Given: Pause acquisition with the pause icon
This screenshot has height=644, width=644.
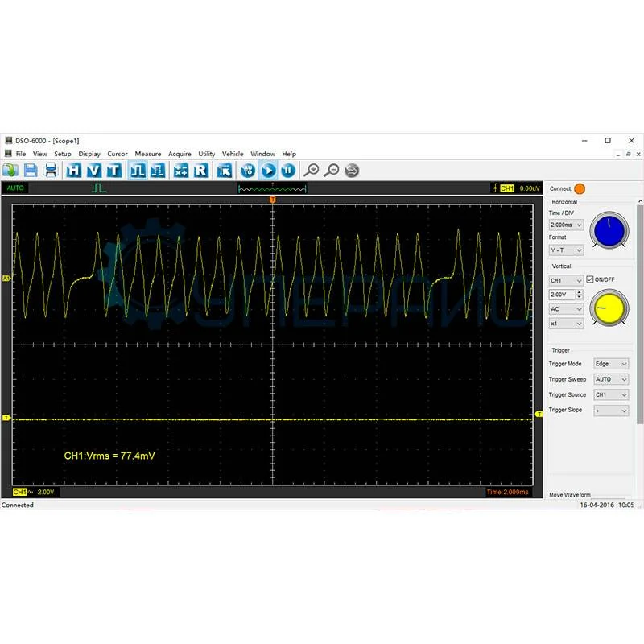Looking at the screenshot, I should [287, 170].
